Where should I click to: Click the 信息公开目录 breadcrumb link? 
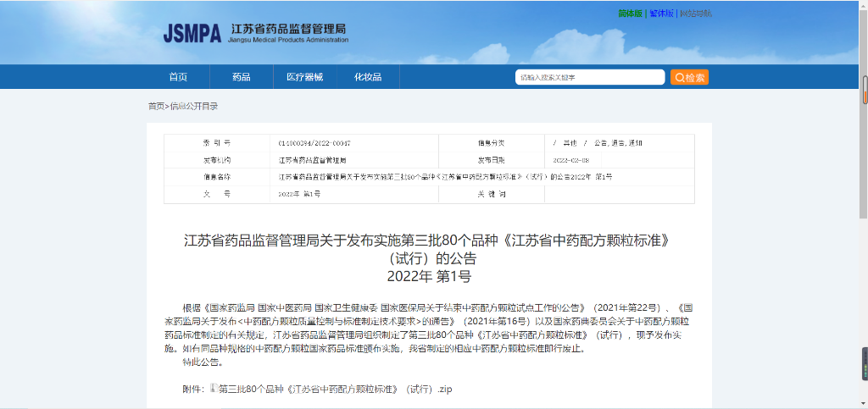pos(194,106)
